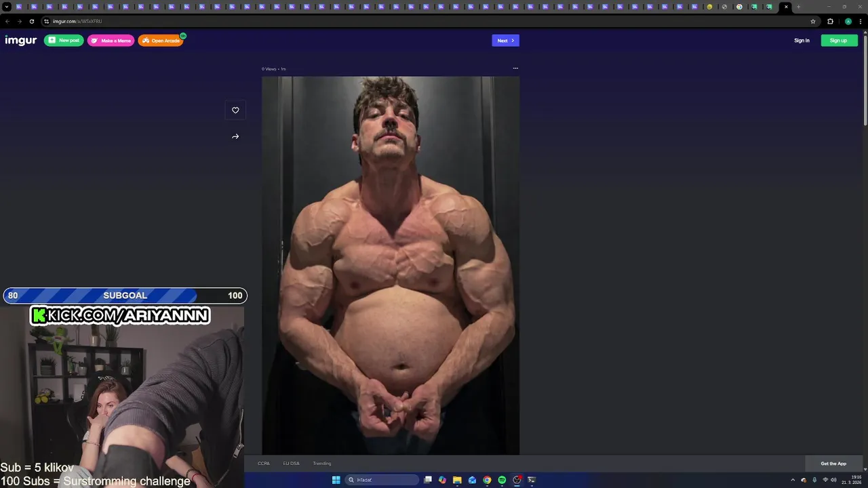Open Copilot from the taskbar

pos(442,480)
